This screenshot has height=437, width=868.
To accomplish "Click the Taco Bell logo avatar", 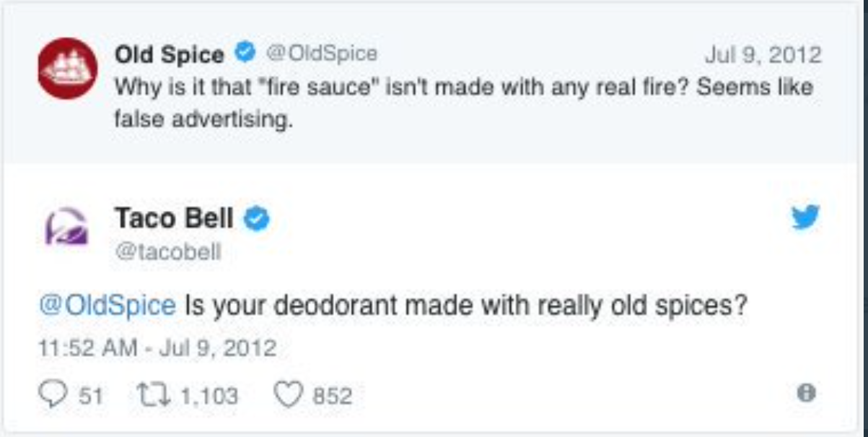I will [x=67, y=225].
